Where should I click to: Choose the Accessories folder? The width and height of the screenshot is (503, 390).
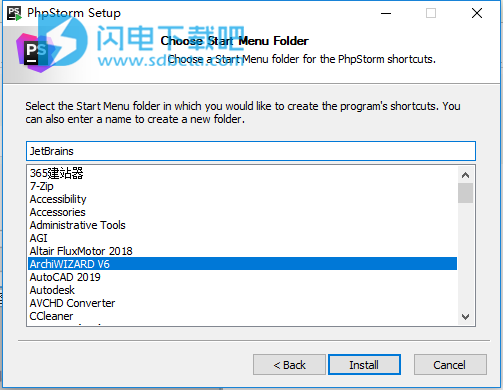242,212
